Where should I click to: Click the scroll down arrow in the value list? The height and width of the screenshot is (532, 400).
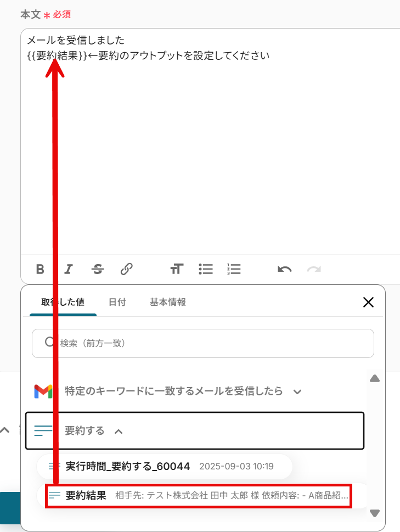pyautogui.click(x=375, y=513)
